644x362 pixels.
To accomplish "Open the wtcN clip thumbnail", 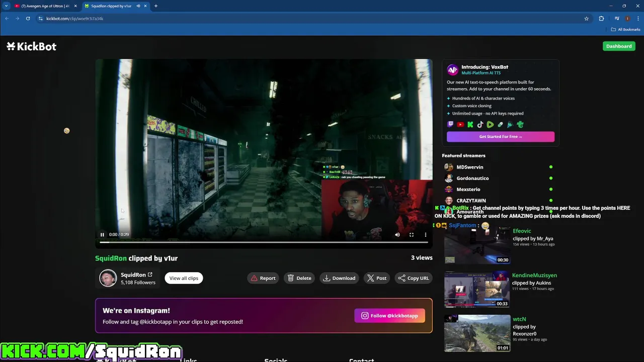I will (477, 333).
